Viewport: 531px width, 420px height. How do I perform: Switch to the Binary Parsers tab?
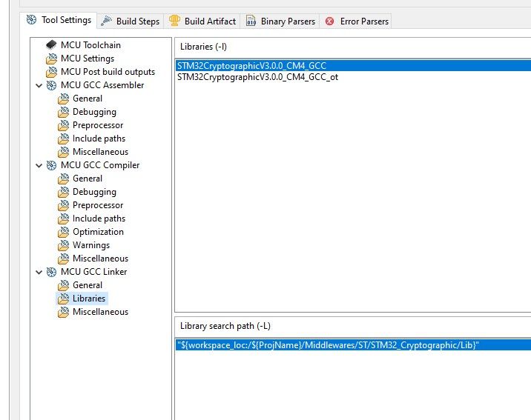(x=280, y=21)
